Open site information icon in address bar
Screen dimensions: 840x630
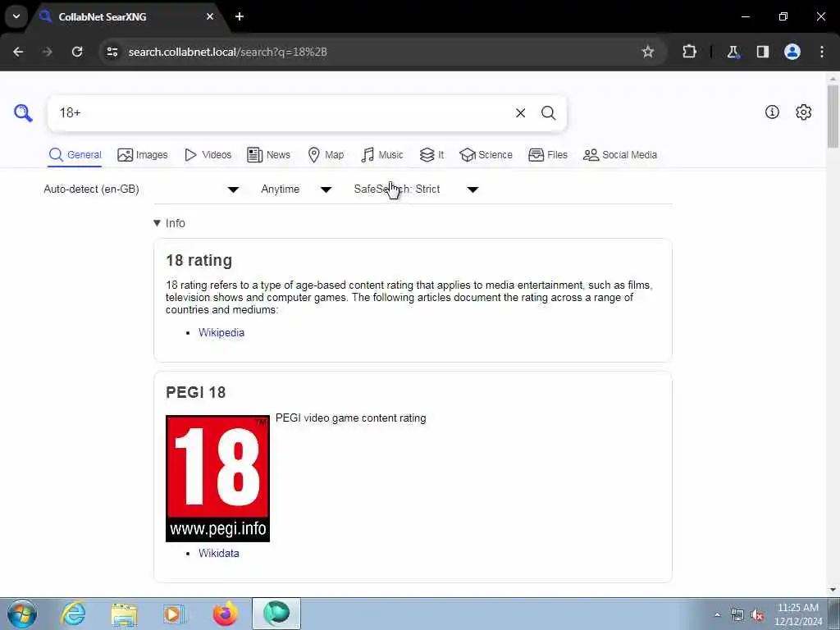(x=112, y=52)
